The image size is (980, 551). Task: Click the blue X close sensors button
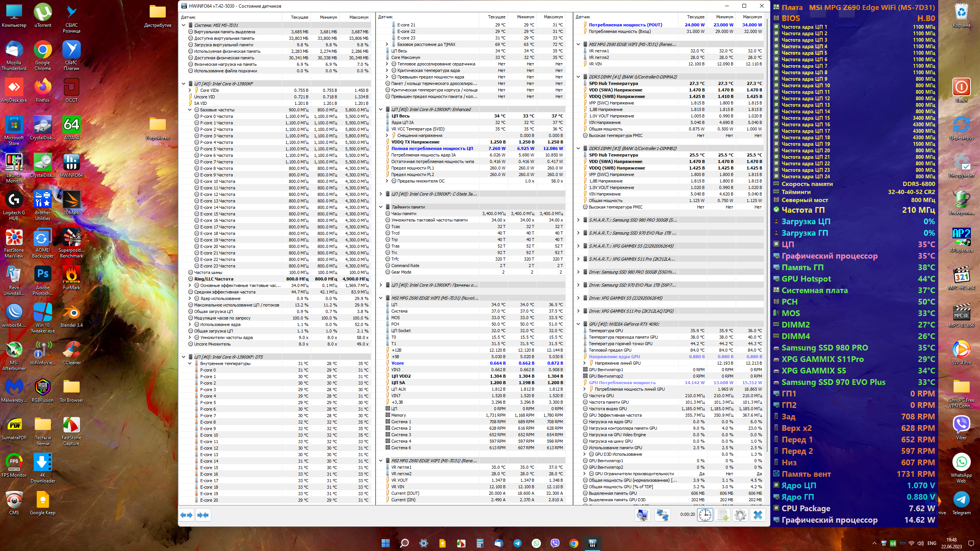pyautogui.click(x=758, y=515)
